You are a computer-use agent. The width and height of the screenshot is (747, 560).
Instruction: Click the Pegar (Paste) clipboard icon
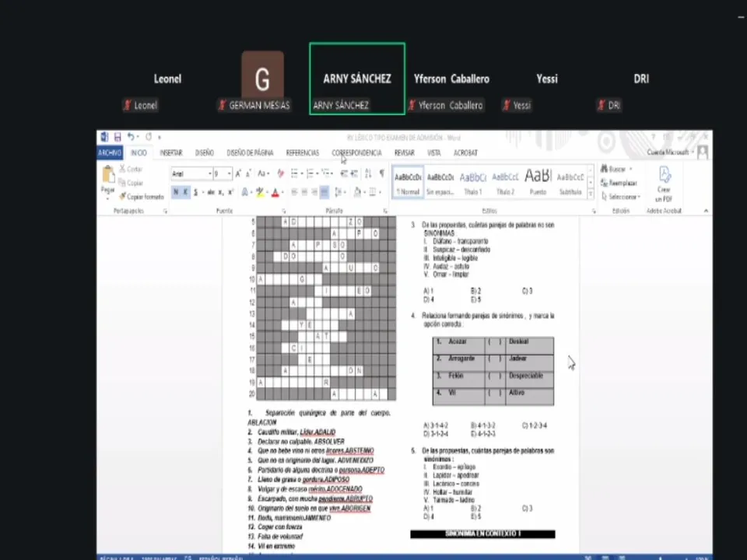(x=108, y=175)
